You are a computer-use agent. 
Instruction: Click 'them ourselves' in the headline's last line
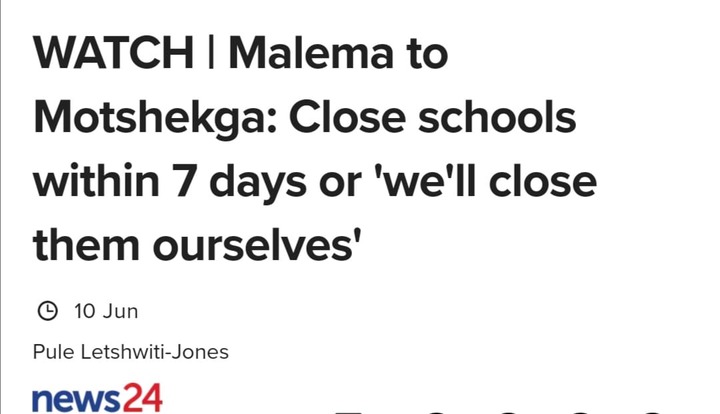click(x=197, y=246)
